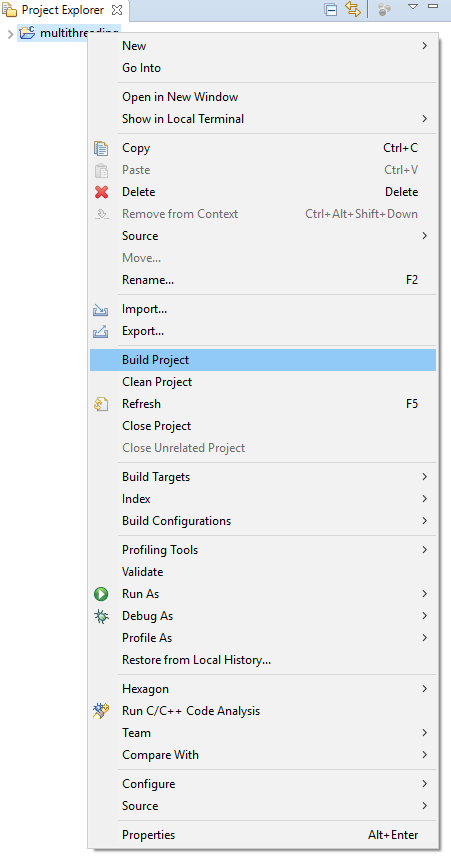Click the red Delete X icon
Viewport: 451px width, 858px height.
(x=101, y=192)
